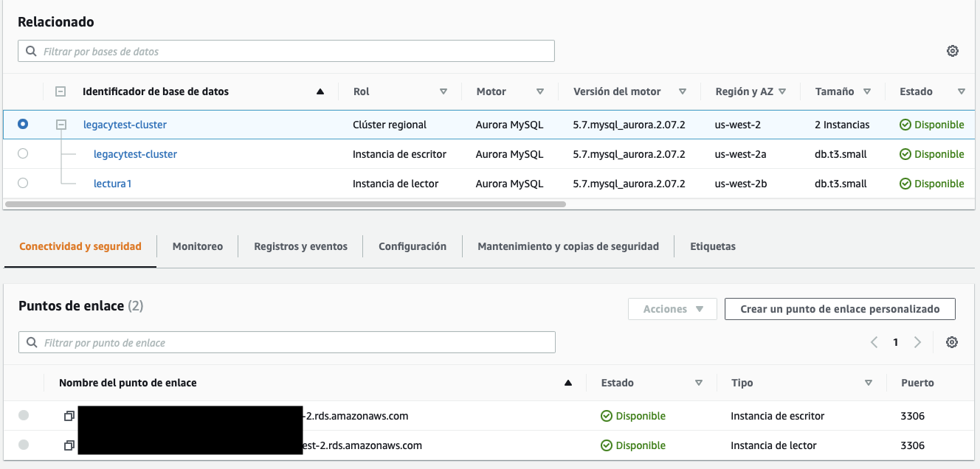Open the endpoints table settings gear icon
This screenshot has height=469, width=980.
(x=952, y=342)
